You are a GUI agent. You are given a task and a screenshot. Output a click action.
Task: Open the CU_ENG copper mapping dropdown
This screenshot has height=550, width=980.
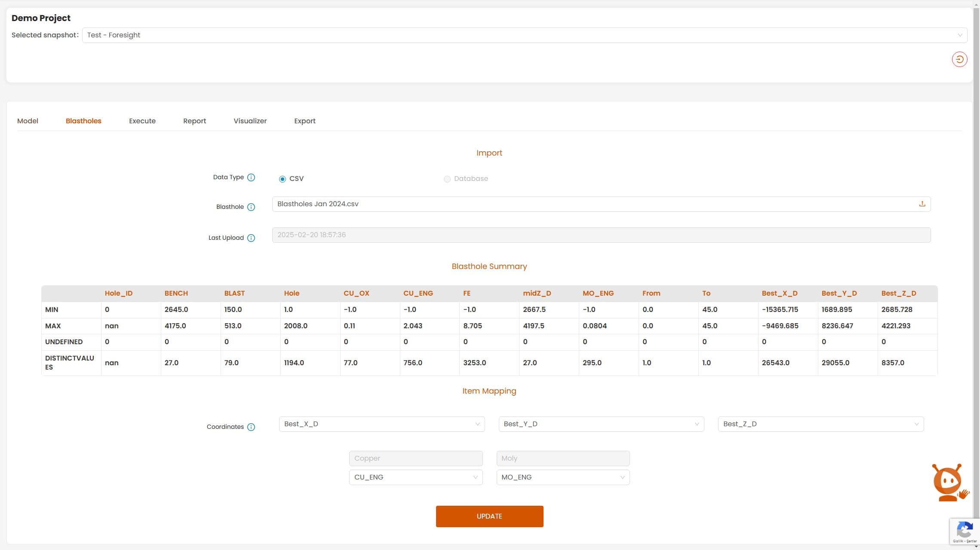(416, 477)
